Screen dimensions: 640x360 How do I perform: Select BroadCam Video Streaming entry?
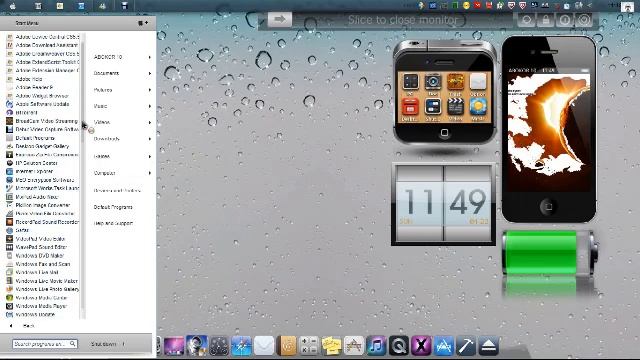click(x=46, y=121)
